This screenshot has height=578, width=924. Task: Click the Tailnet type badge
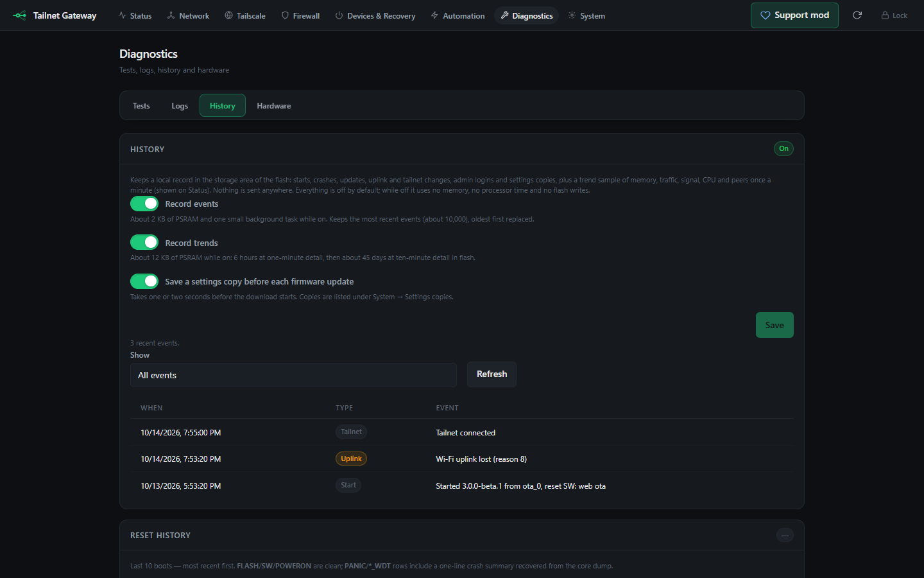click(351, 432)
